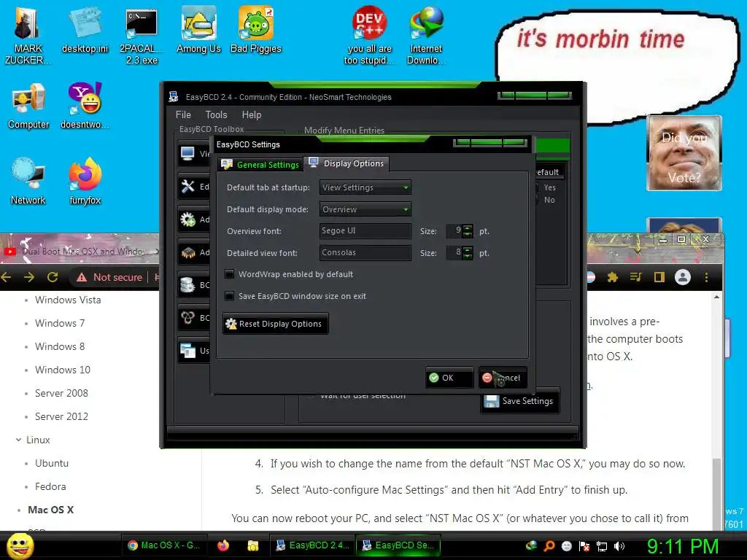Click the browser forward arrow
The image size is (747, 560).
(x=29, y=277)
